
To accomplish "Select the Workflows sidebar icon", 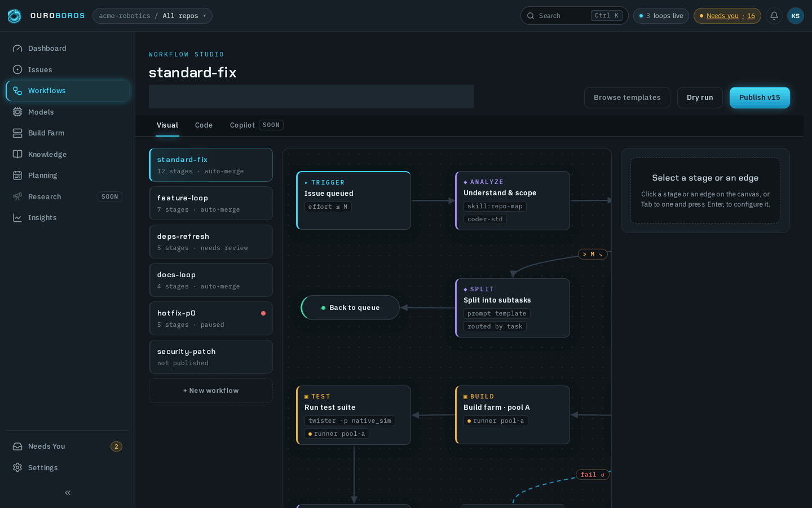I will click(x=17, y=91).
